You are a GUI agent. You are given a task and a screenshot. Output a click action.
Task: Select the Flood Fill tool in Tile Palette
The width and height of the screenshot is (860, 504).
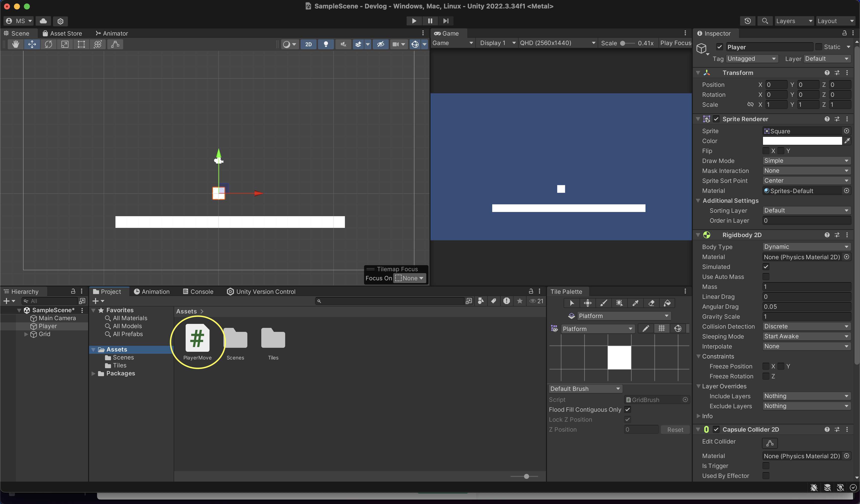(667, 303)
